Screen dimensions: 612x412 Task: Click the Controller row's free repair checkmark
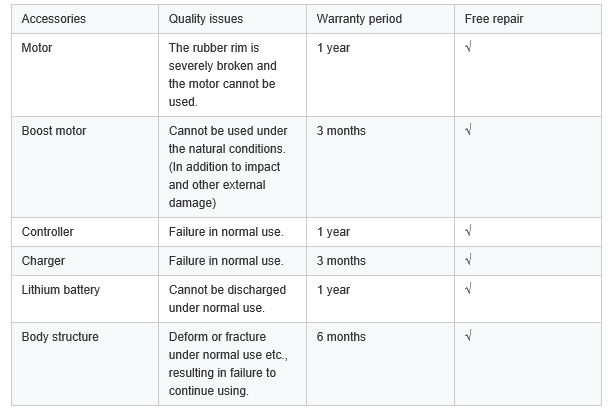point(468,232)
